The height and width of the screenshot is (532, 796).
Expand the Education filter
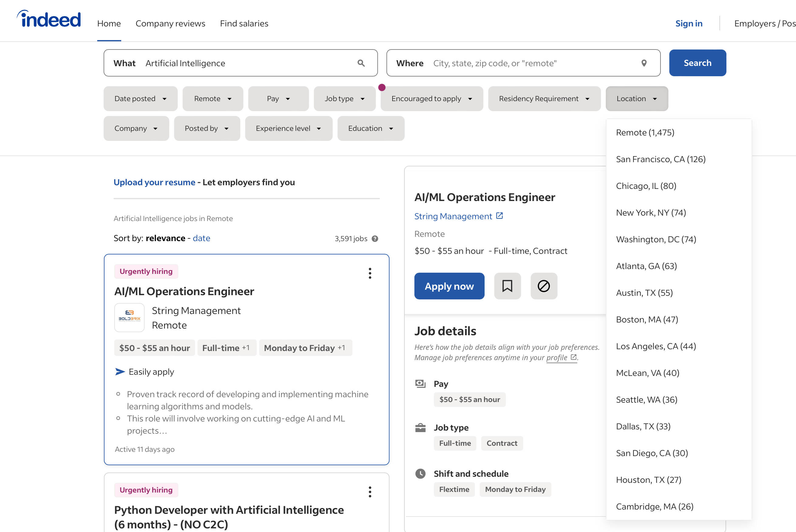[371, 128]
